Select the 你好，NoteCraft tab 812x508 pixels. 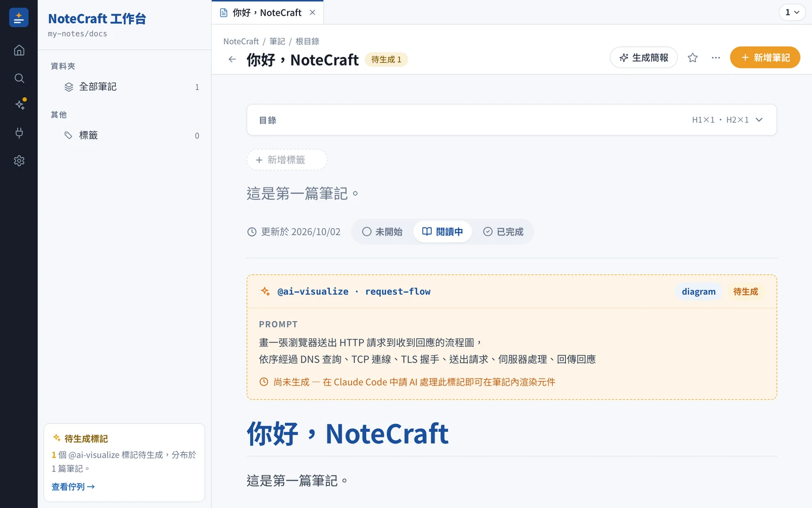point(267,12)
